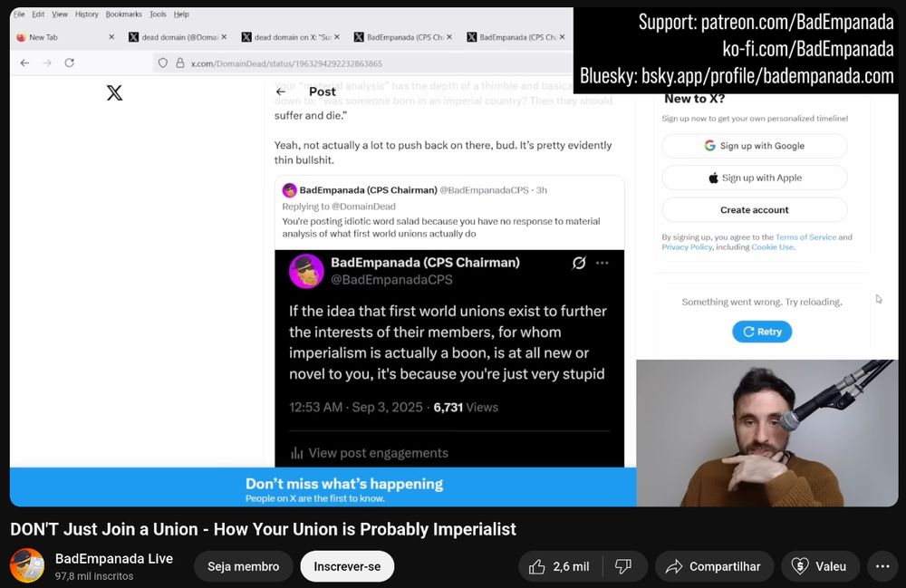
Task: Click the X logo in the left sidebar
Action: click(114, 92)
